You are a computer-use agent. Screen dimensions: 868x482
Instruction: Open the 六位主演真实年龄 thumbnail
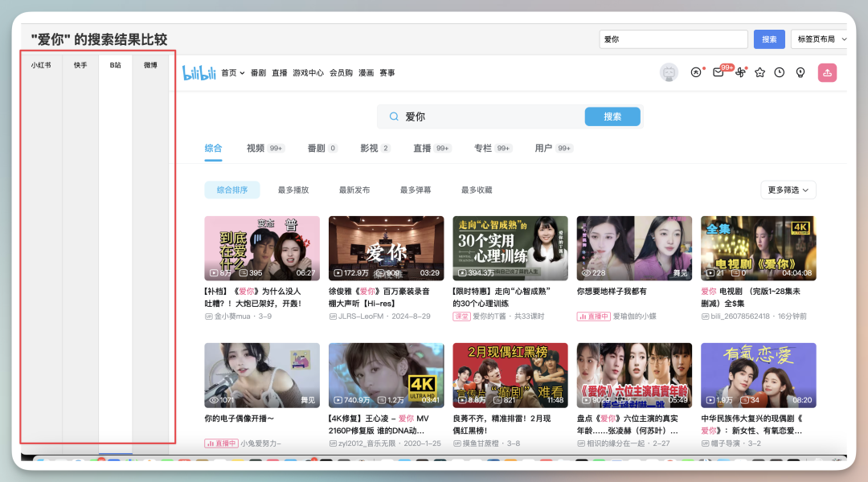click(x=634, y=375)
